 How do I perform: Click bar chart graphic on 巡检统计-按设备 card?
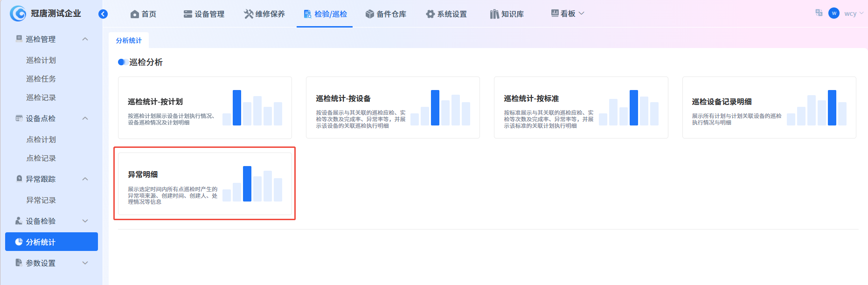(440, 108)
